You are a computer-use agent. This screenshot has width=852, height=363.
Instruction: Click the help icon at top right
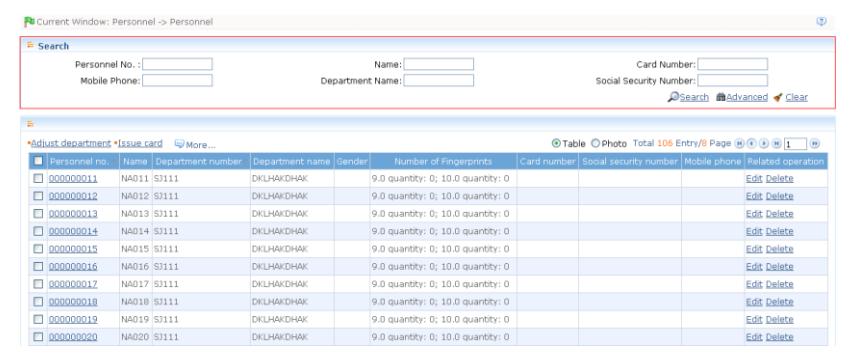pyautogui.click(x=822, y=22)
